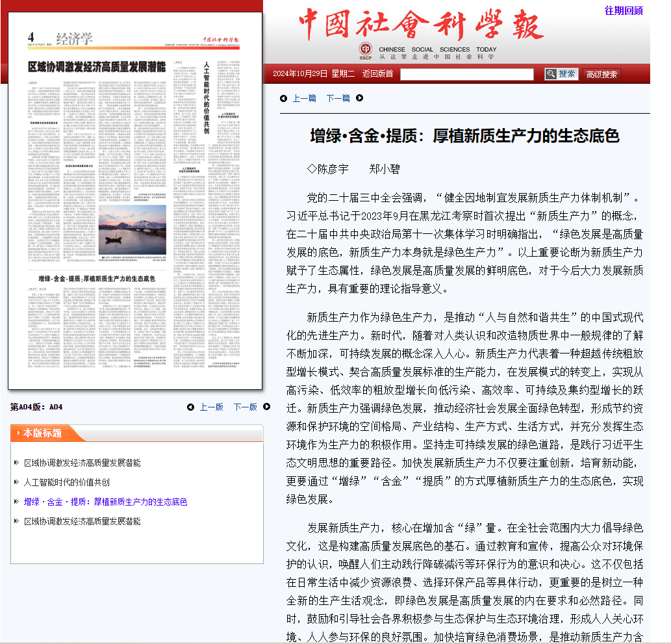671x644 pixels.
Task: Click the 区域协调激发经济高质量发展潜能 headline in page thumbnail
Action: 97,67
